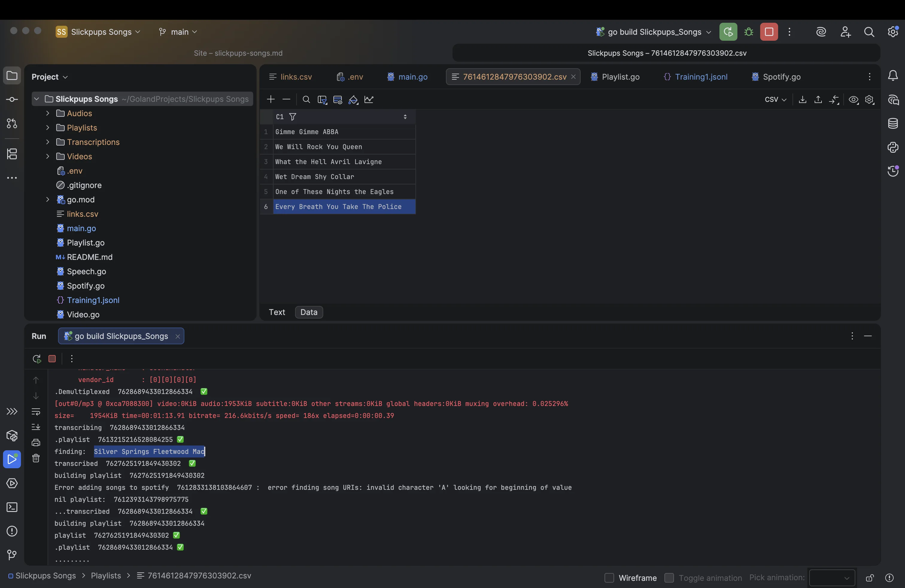Open the Terminal tool window

point(12,507)
